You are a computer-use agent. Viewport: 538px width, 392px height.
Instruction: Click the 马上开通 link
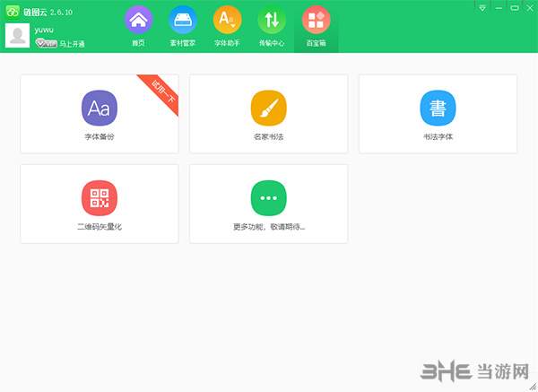pos(72,44)
